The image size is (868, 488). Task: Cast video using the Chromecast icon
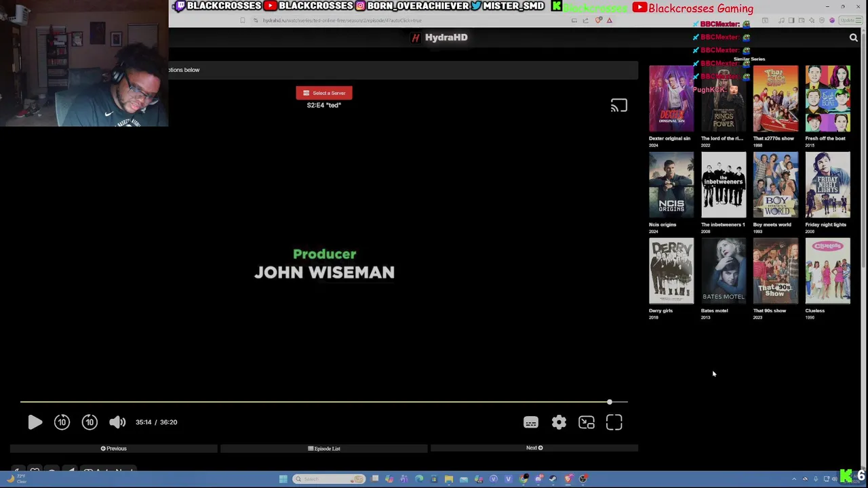coord(618,106)
